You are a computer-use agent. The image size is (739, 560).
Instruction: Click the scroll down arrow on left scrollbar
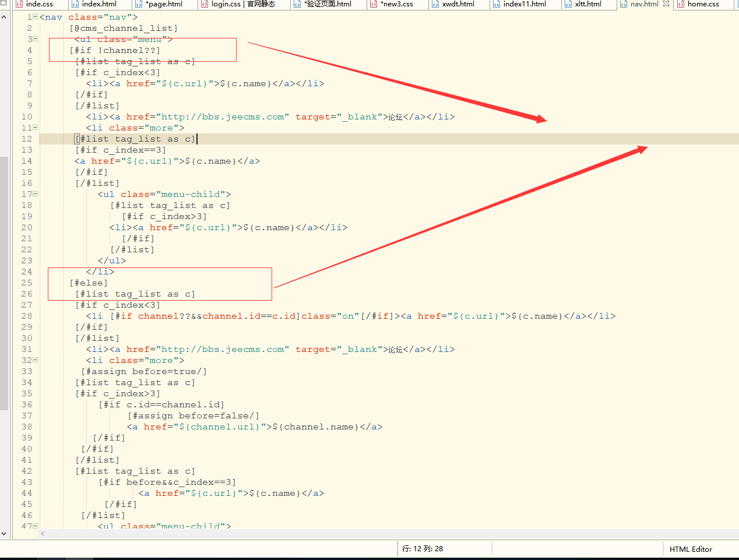pos(4,533)
